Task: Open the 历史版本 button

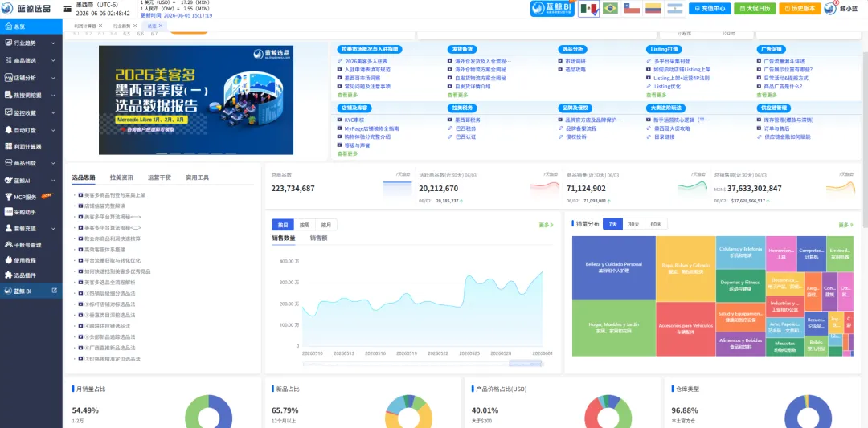Action: click(800, 8)
